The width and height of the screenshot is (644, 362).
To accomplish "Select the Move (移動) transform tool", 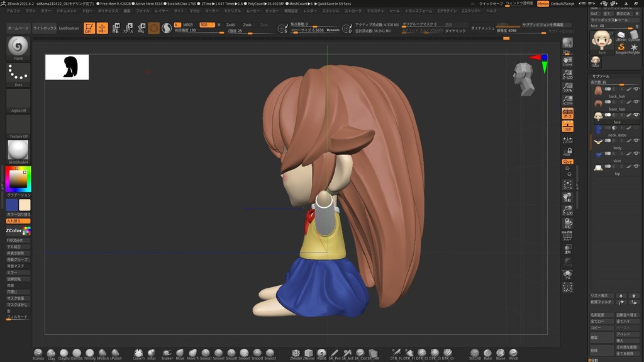I will (115, 28).
